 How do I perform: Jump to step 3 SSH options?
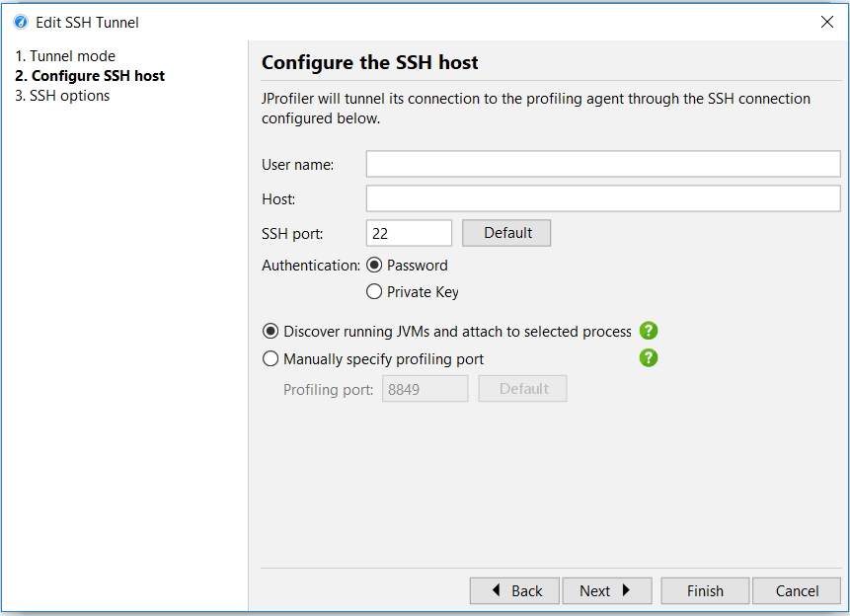tap(62, 96)
